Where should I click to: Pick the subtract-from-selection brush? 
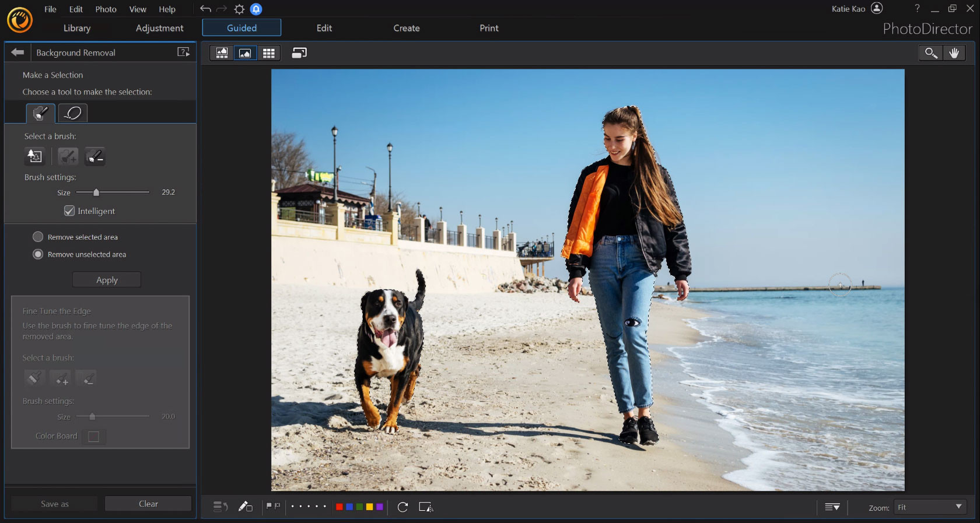pos(94,156)
